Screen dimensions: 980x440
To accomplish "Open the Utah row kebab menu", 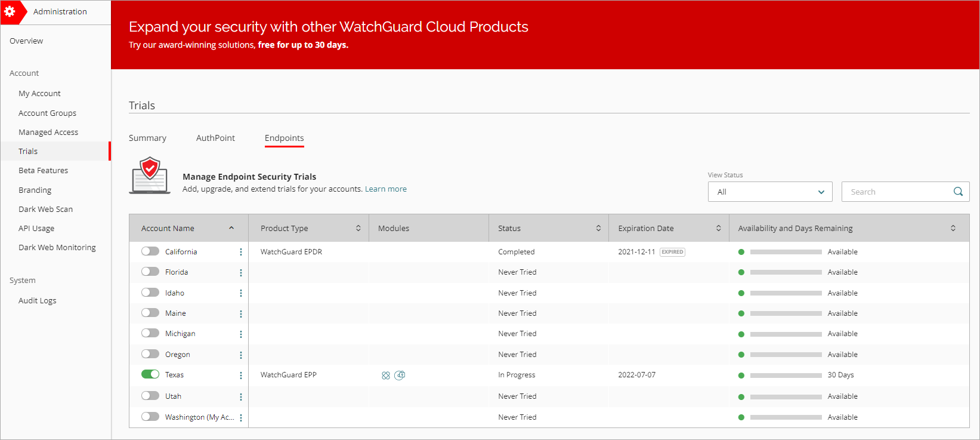I will pos(241,397).
